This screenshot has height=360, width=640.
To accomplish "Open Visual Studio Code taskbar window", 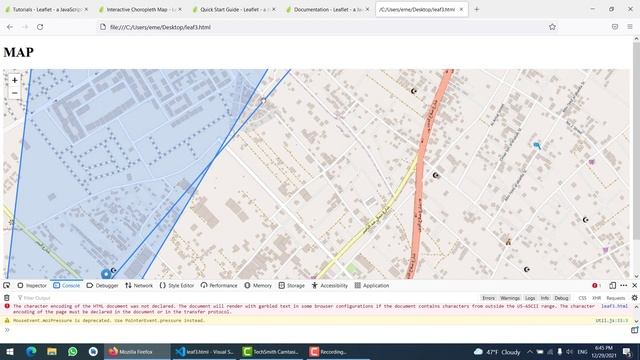I will click(x=204, y=351).
